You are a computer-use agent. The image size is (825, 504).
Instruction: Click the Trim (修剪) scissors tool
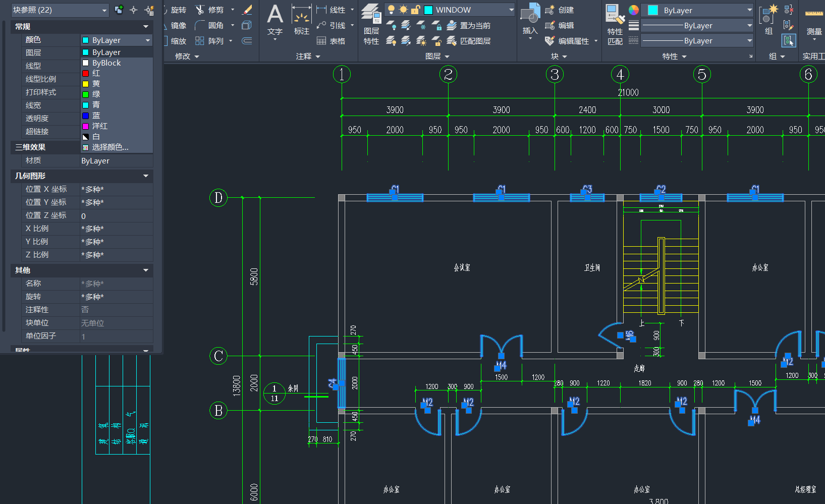200,10
